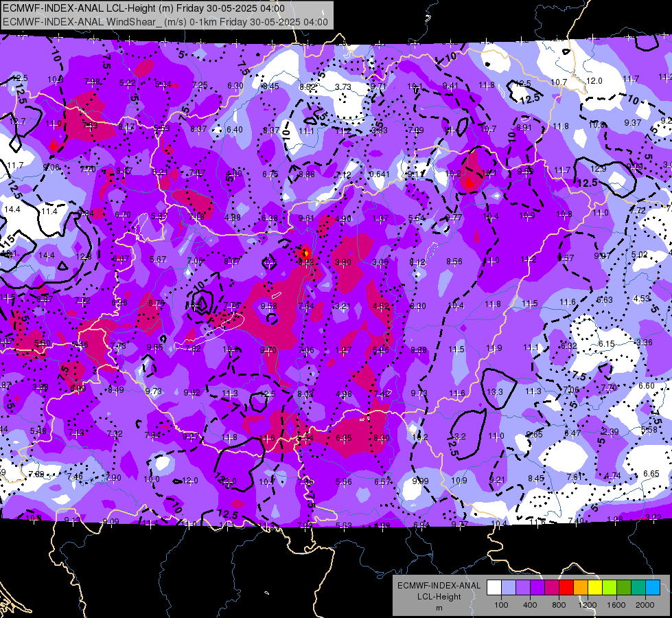Click the '6.15' value on the map

click(x=606, y=344)
